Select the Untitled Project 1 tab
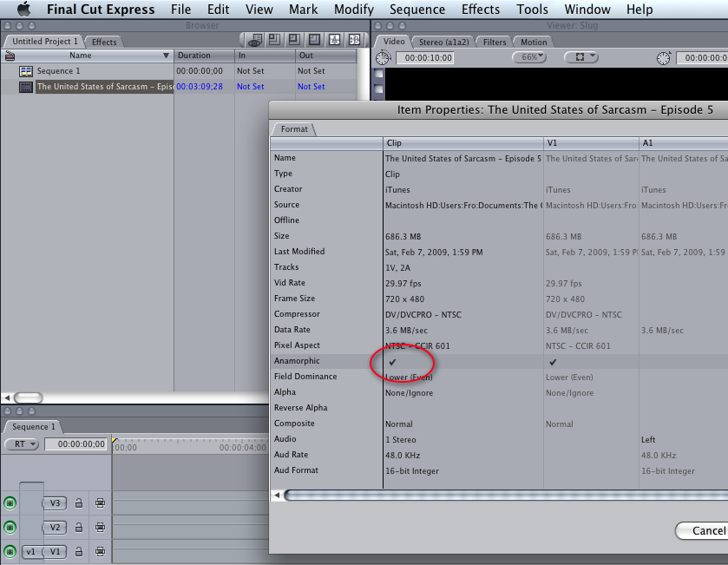Screen dimensions: 728x565 click(45, 42)
